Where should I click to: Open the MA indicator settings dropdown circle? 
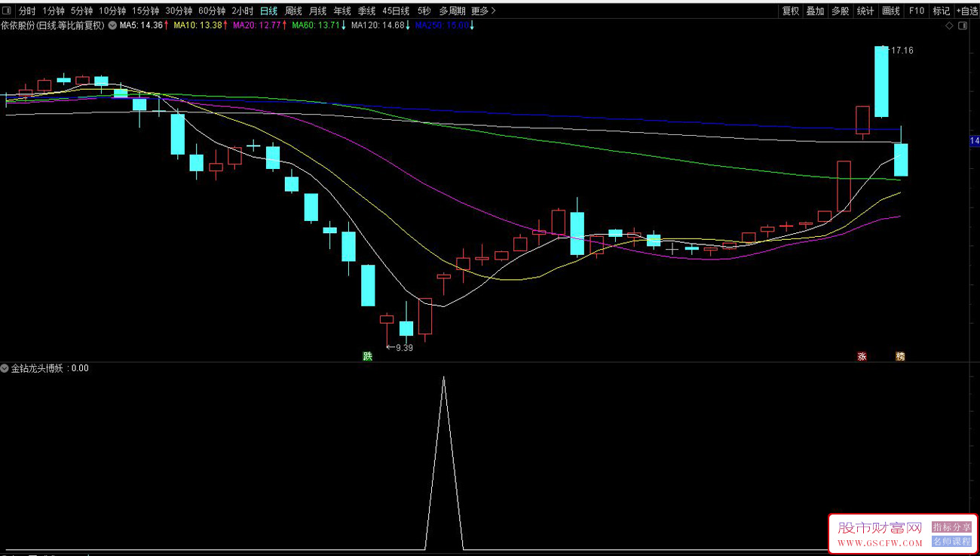(x=113, y=26)
